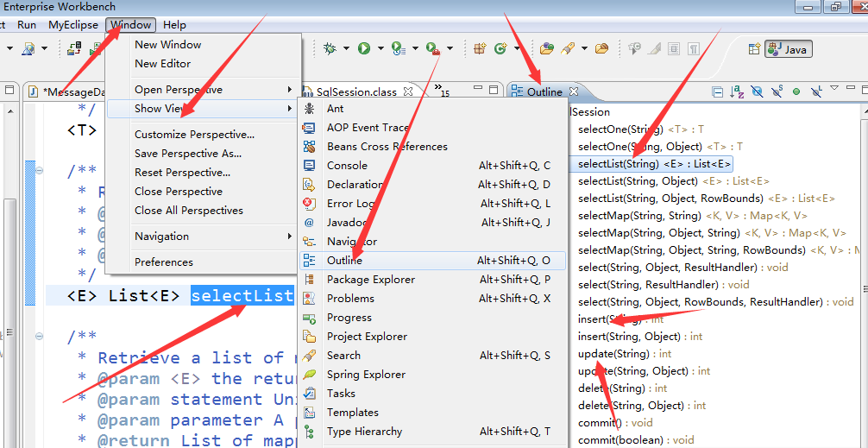Click highlighted selectList text in editor
The image size is (868, 448).
point(242,296)
